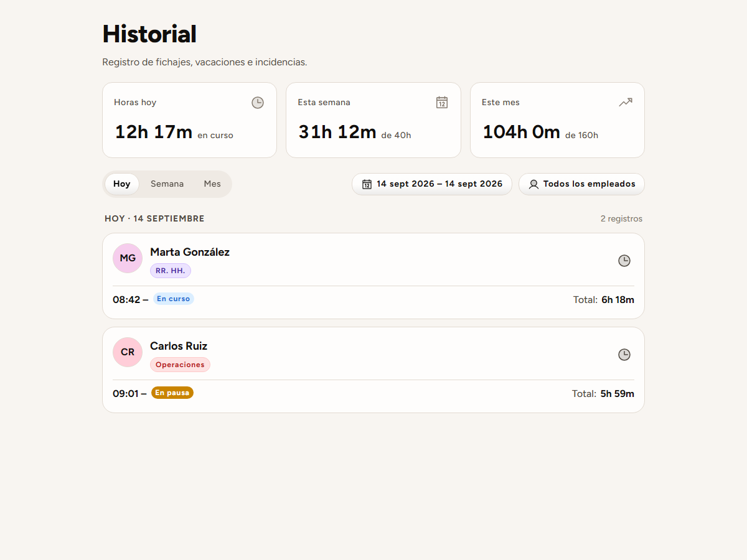
Task: Switch to the Hoy view
Action: [122, 184]
